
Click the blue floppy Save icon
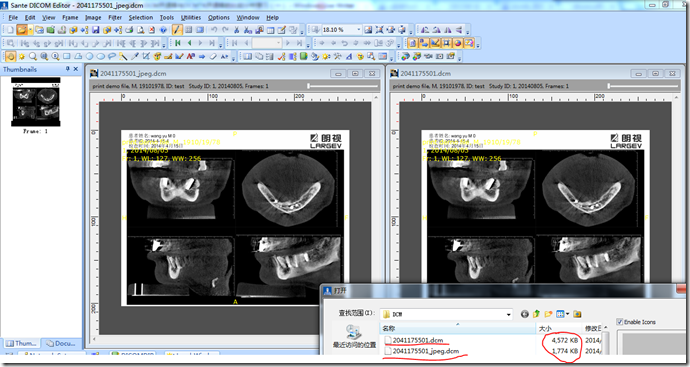click(95, 30)
